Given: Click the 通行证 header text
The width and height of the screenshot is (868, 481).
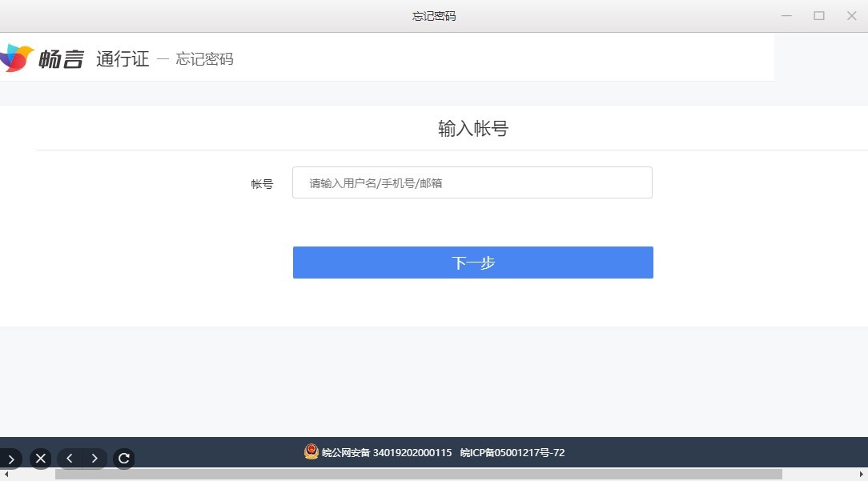Looking at the screenshot, I should click(123, 58).
